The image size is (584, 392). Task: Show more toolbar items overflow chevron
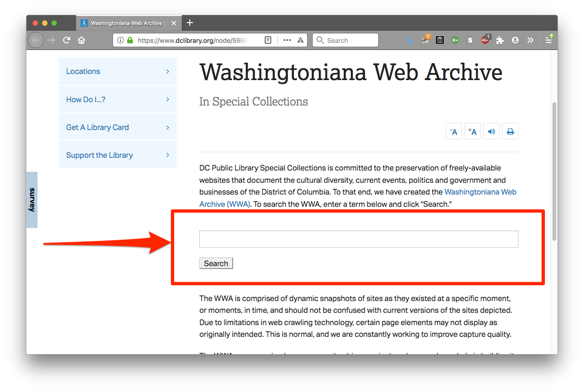click(x=530, y=41)
